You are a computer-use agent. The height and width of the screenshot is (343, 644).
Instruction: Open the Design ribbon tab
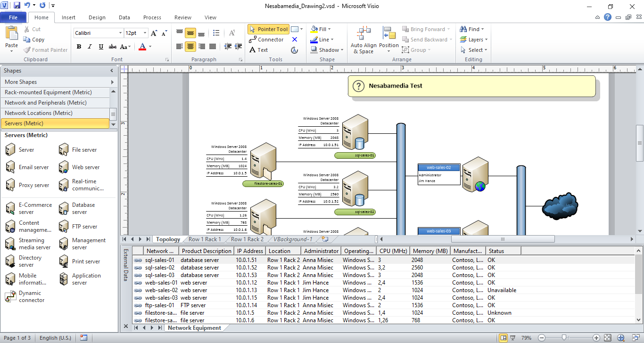(x=97, y=17)
